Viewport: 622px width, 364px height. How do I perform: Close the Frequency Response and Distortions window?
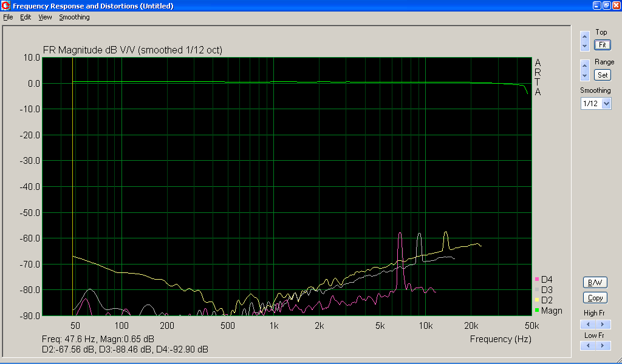616,5
